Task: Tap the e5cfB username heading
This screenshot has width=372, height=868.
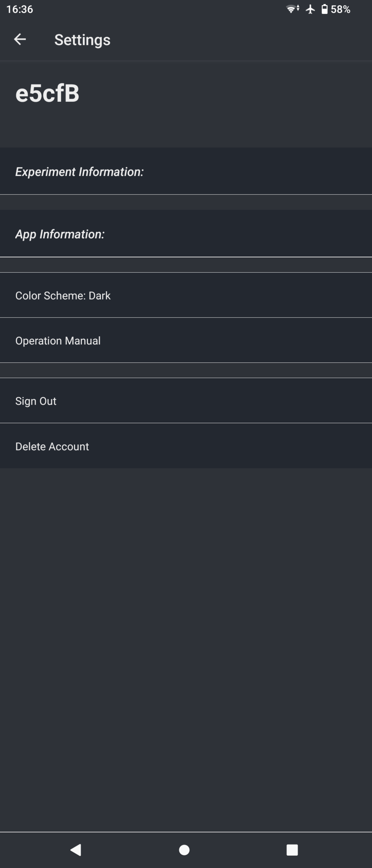Action: pyautogui.click(x=47, y=93)
